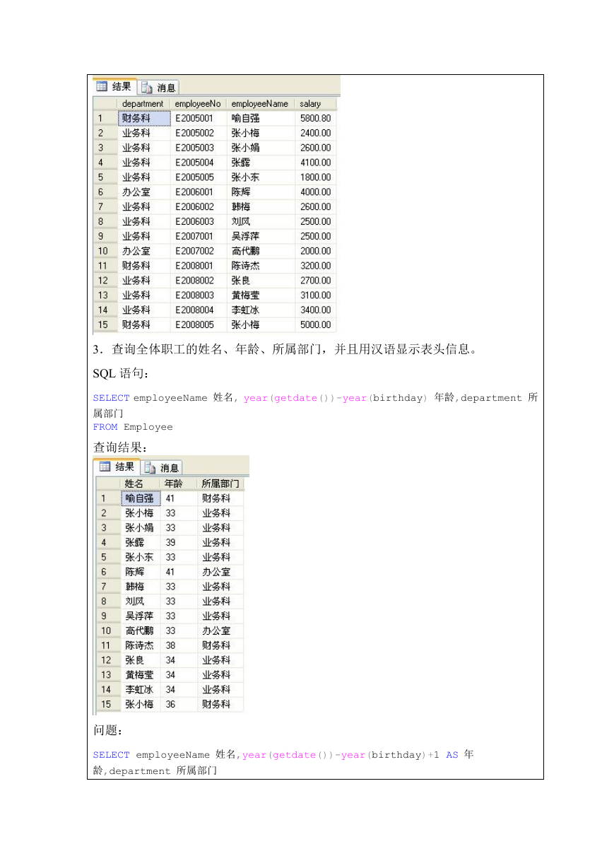Select salary value 1800.00
Screen dimensions: 614x868
tap(315, 177)
